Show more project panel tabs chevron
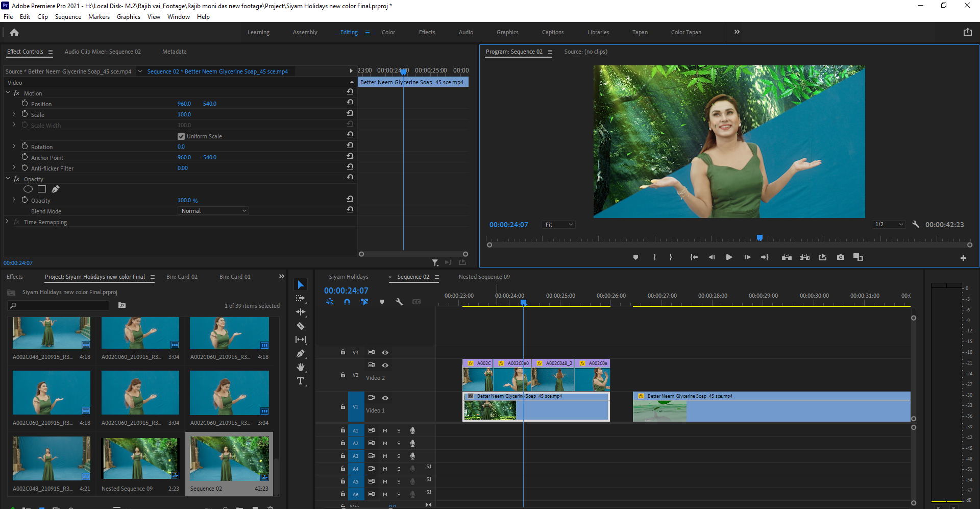Image resolution: width=980 pixels, height=509 pixels. coord(281,276)
